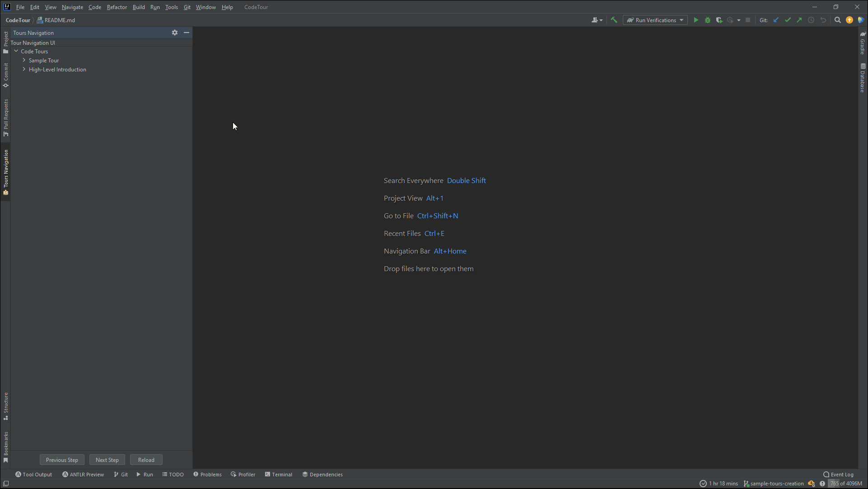
Task: Open the Code menu
Action: pyautogui.click(x=95, y=7)
